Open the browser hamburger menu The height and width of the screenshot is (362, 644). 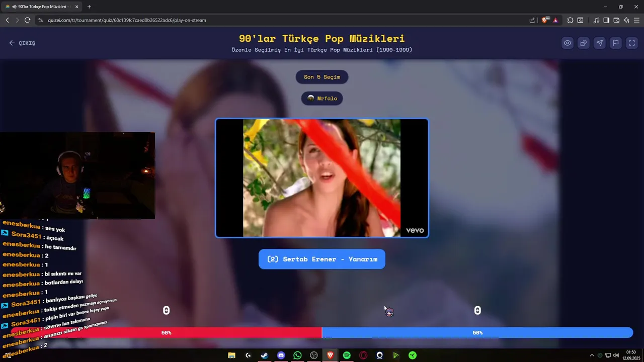[x=636, y=20]
